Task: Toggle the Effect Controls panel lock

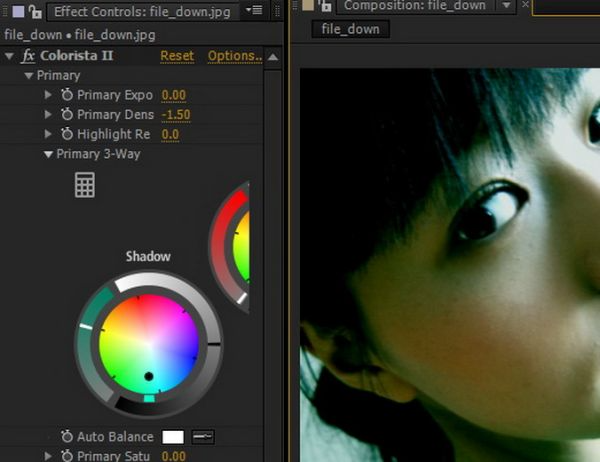Action: (x=35, y=11)
